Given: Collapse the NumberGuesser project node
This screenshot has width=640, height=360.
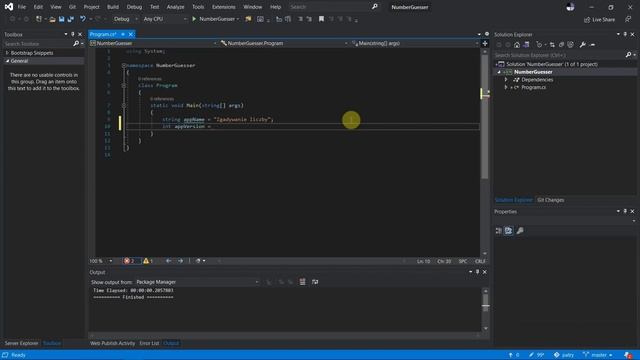Looking at the screenshot, I should pyautogui.click(x=499, y=72).
